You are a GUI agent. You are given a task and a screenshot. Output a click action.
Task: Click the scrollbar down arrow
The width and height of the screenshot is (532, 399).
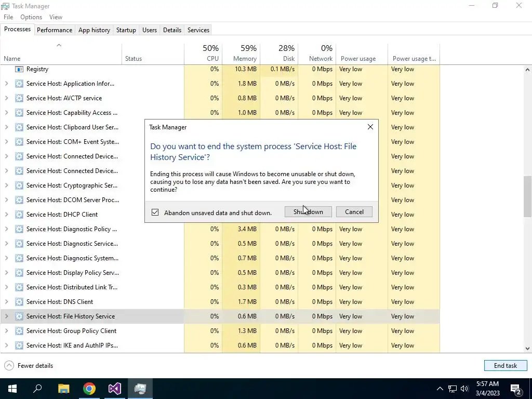point(527,348)
